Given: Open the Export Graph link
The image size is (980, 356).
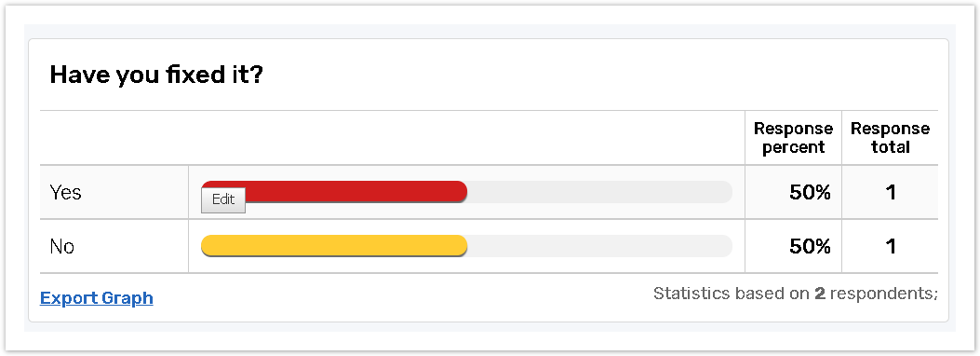Looking at the screenshot, I should click(96, 298).
